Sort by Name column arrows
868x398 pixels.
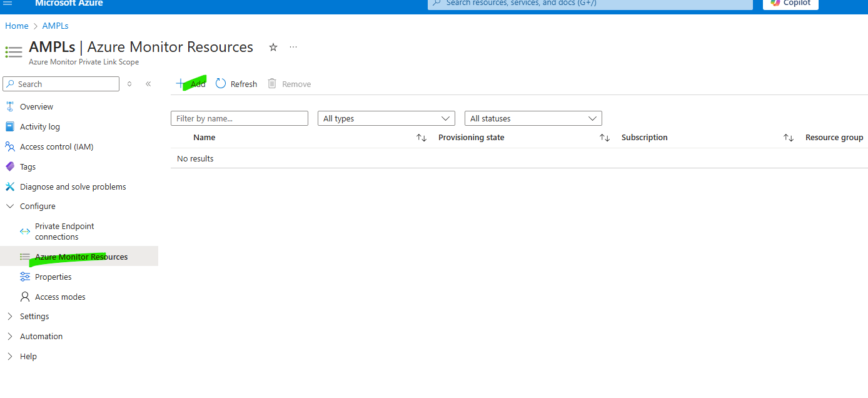point(421,138)
